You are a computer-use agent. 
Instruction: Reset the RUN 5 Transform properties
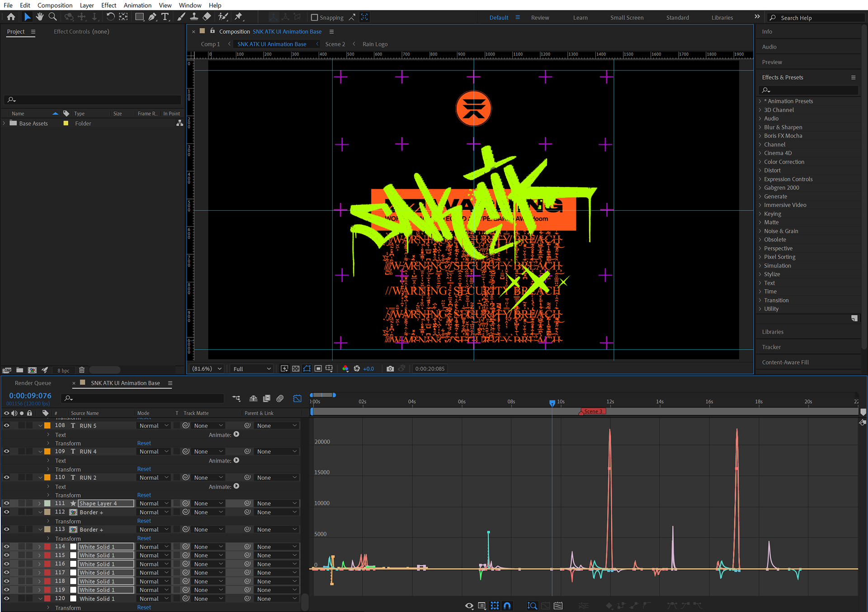tap(144, 443)
